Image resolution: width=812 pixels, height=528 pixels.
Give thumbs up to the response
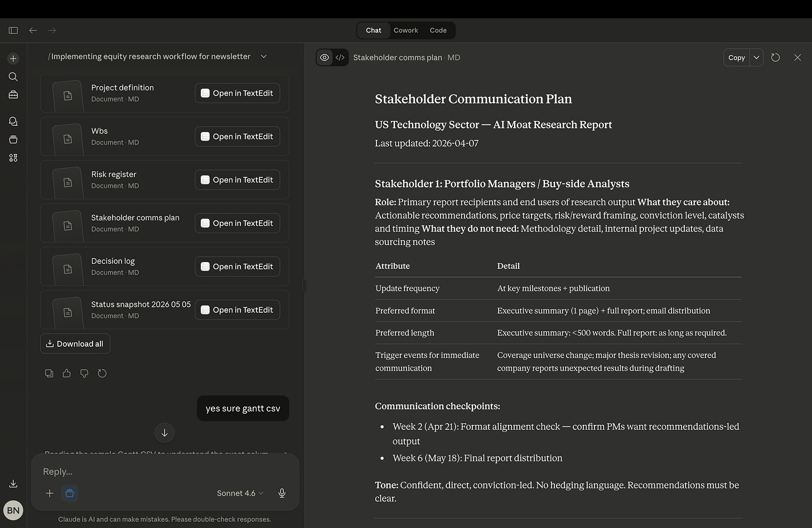coord(67,374)
